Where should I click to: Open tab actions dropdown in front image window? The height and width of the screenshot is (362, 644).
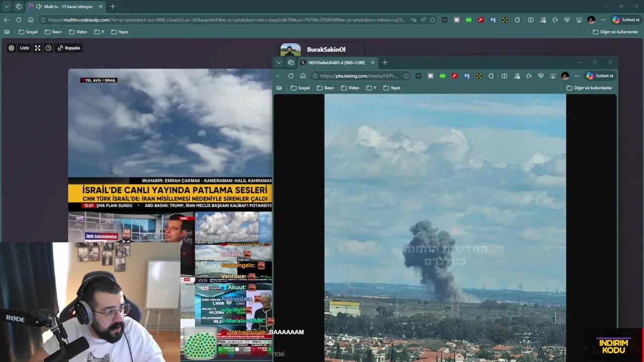279,62
